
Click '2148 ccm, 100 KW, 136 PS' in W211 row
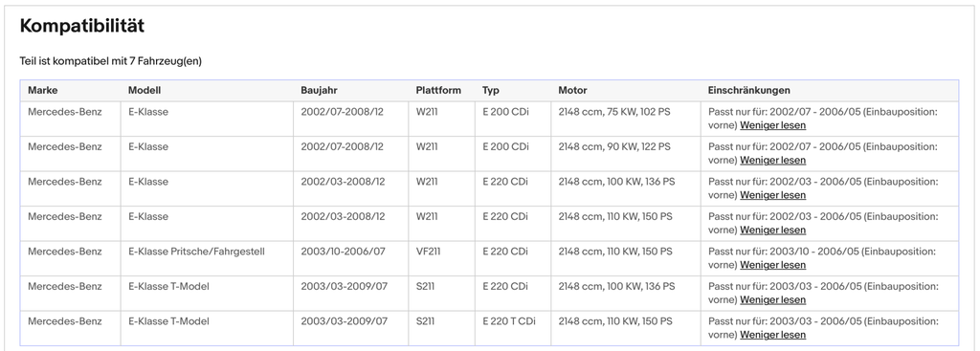point(617,182)
